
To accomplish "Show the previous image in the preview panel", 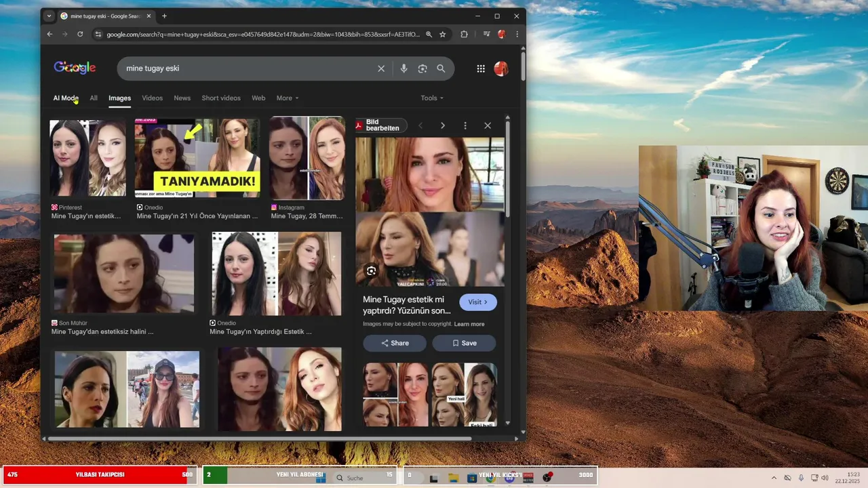I will pyautogui.click(x=420, y=125).
